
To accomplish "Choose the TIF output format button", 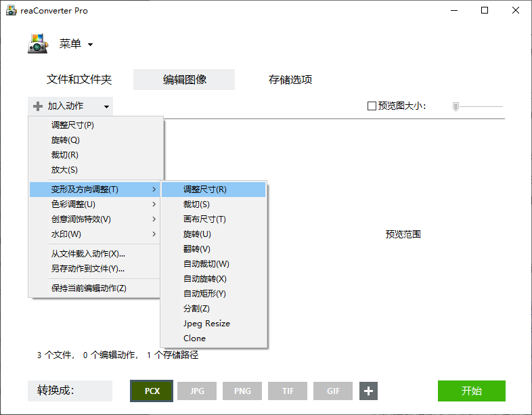I will (x=288, y=391).
